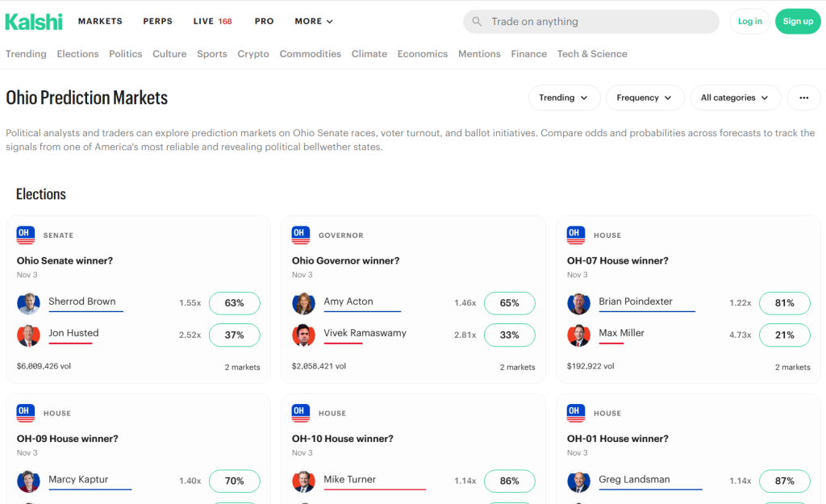Image resolution: width=826 pixels, height=504 pixels.
Task: Select the Crypto category tab
Action: coord(252,54)
